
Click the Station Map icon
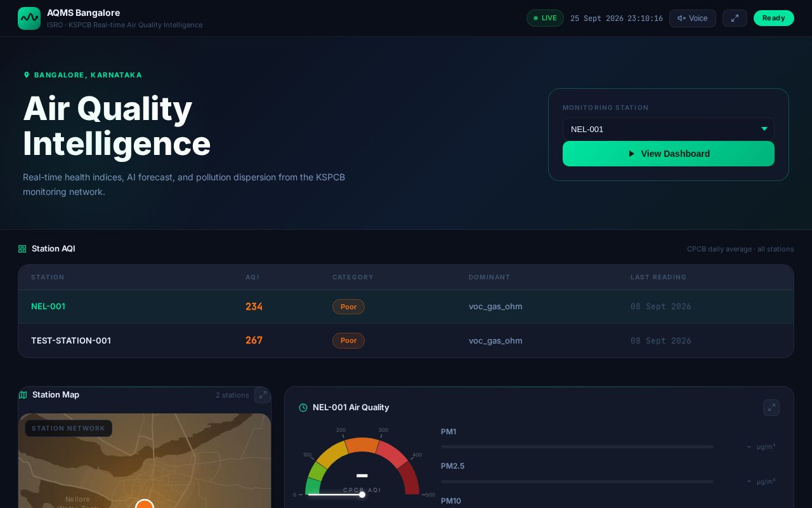click(23, 395)
